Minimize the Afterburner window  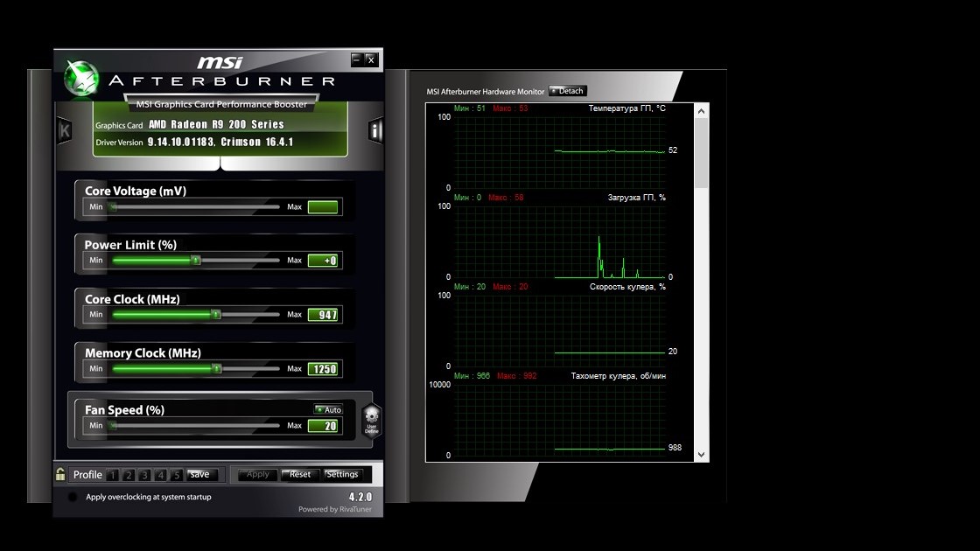356,59
